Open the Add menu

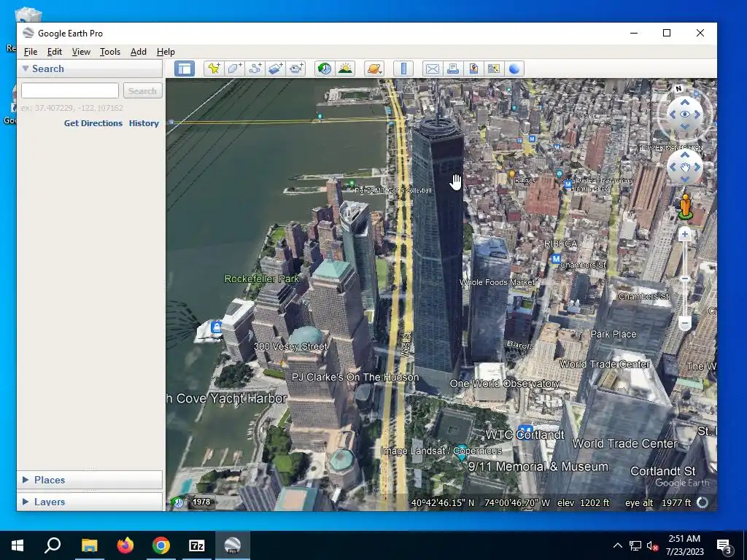coord(139,52)
